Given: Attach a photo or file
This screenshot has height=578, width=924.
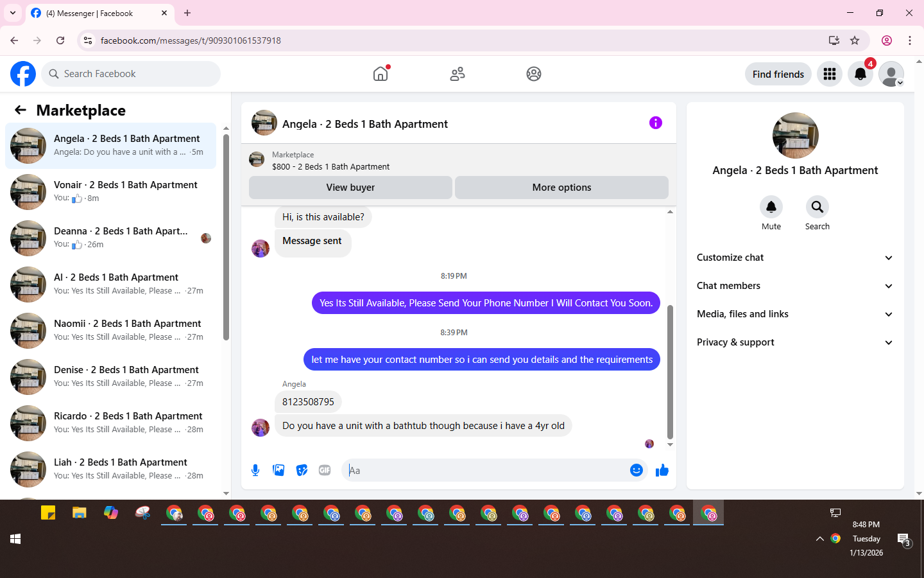Looking at the screenshot, I should 278,470.
